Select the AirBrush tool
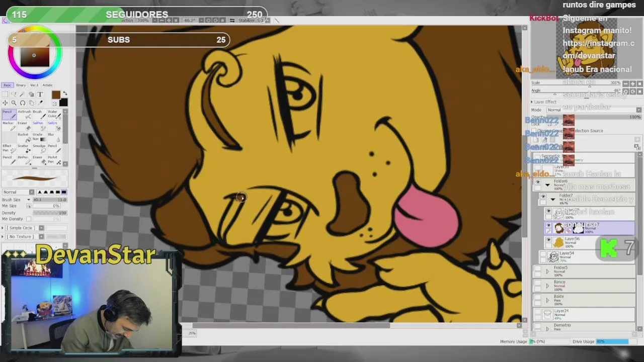 [x=25, y=115]
